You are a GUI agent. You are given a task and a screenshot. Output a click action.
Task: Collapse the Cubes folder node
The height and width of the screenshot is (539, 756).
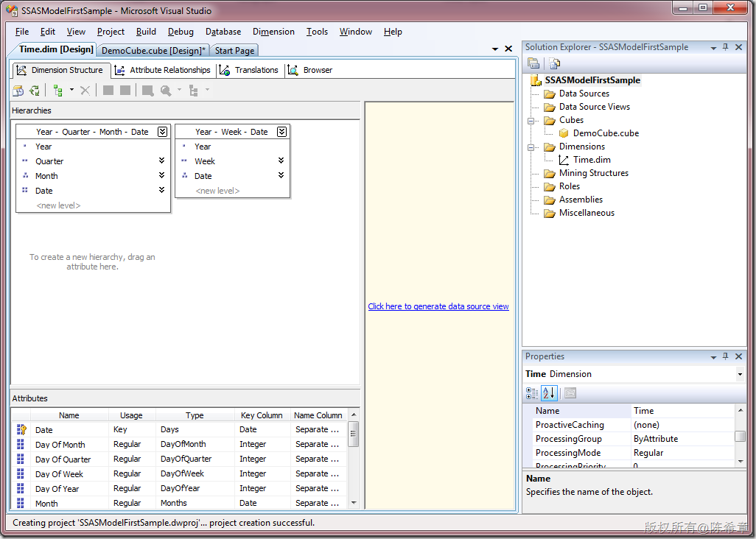coord(531,121)
